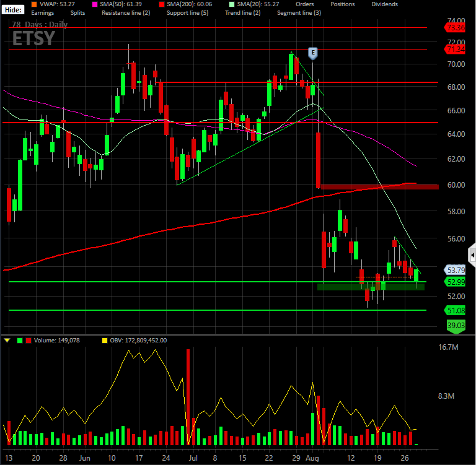Select 39.03 off-screen support tag
The image size is (476, 465).
click(x=456, y=326)
